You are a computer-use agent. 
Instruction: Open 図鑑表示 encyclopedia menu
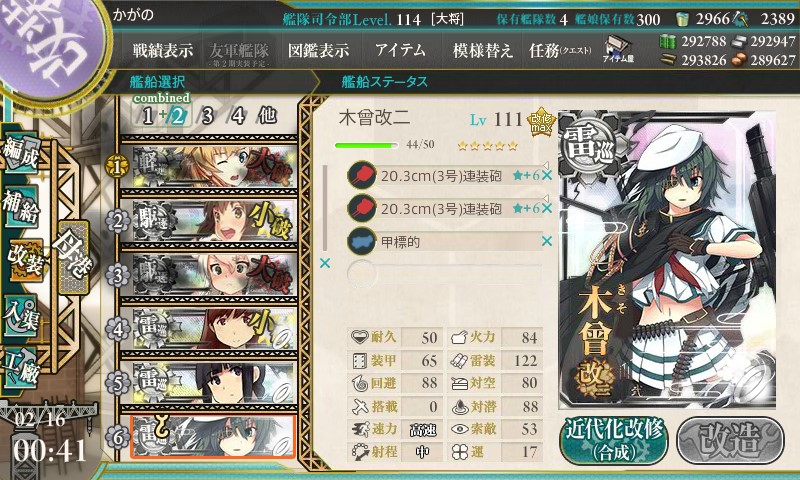(x=318, y=50)
